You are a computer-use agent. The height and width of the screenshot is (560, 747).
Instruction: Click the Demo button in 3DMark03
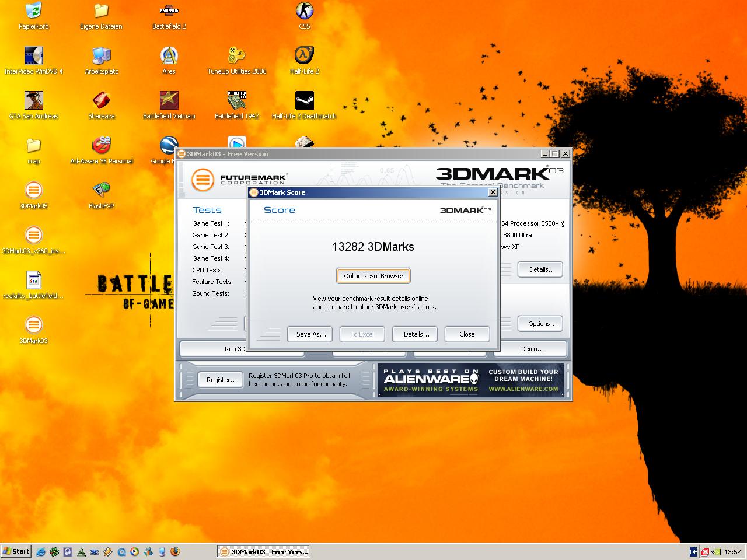(532, 349)
